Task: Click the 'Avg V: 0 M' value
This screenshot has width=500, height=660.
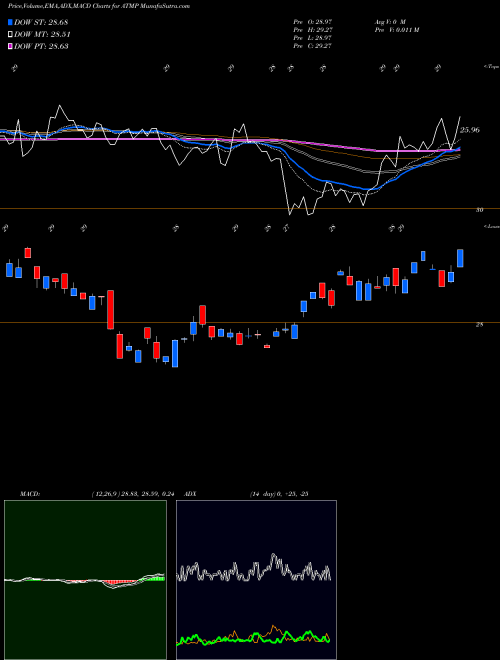Action: click(389, 21)
